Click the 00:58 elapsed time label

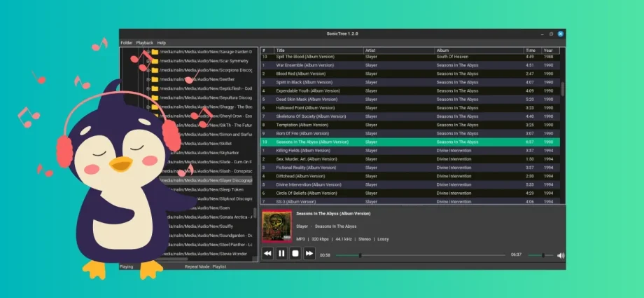click(x=325, y=255)
